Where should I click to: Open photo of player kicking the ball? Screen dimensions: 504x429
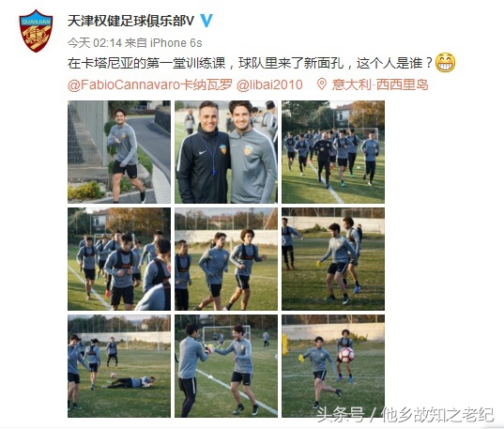point(333,366)
